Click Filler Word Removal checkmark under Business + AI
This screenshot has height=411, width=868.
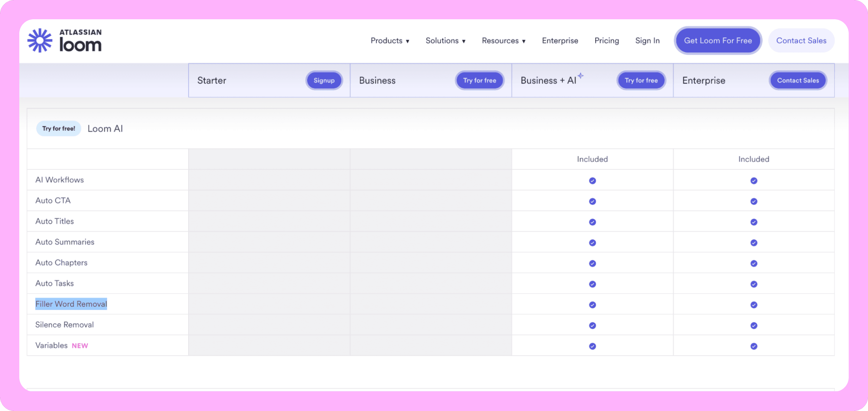(x=592, y=305)
